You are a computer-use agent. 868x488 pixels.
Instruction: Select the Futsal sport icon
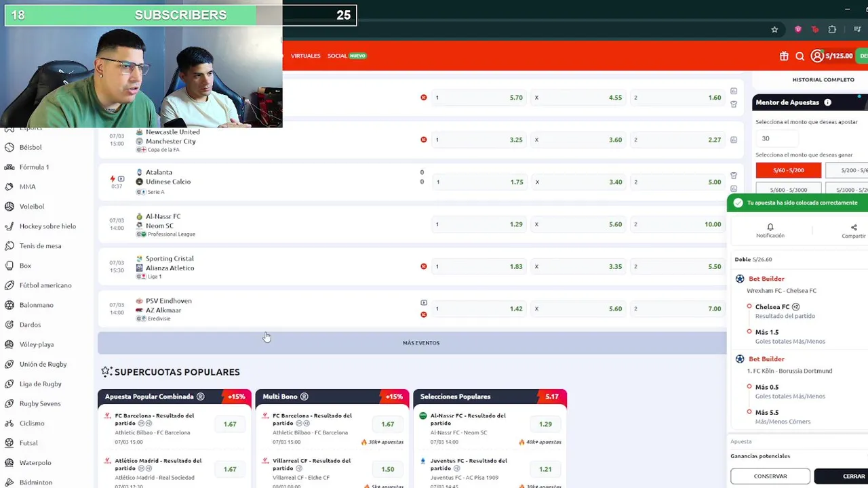coord(9,443)
